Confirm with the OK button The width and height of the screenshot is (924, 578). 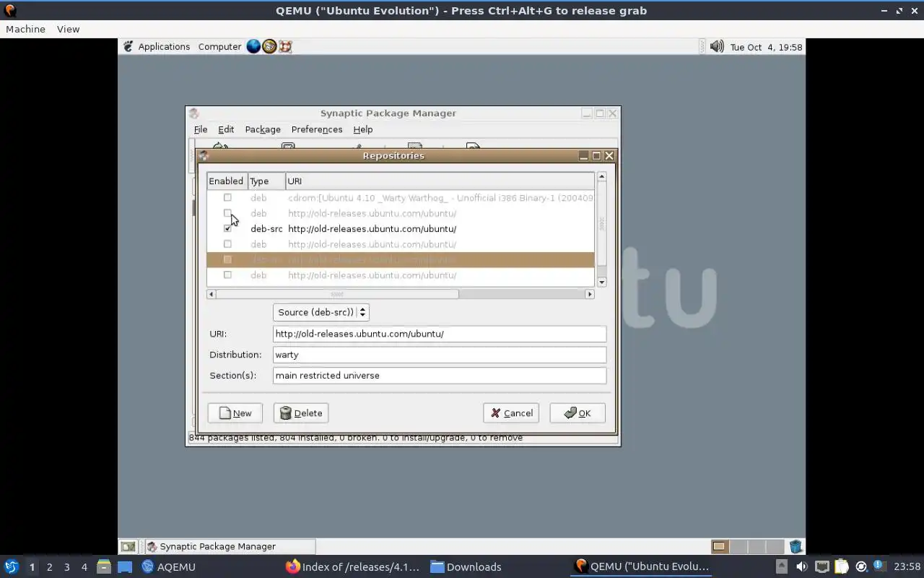coord(577,413)
